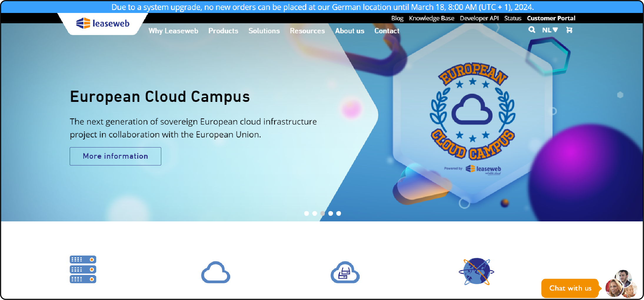Click the system upgrade announcement banner
Image resolution: width=644 pixels, height=300 pixels.
(322, 7)
